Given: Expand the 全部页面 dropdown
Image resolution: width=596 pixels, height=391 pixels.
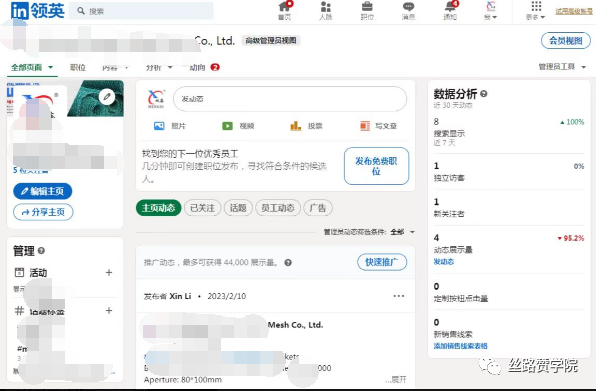Looking at the screenshot, I should (32, 67).
